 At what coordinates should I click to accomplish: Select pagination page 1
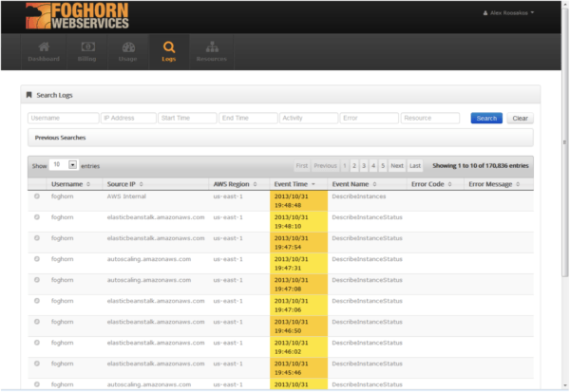[x=345, y=166]
